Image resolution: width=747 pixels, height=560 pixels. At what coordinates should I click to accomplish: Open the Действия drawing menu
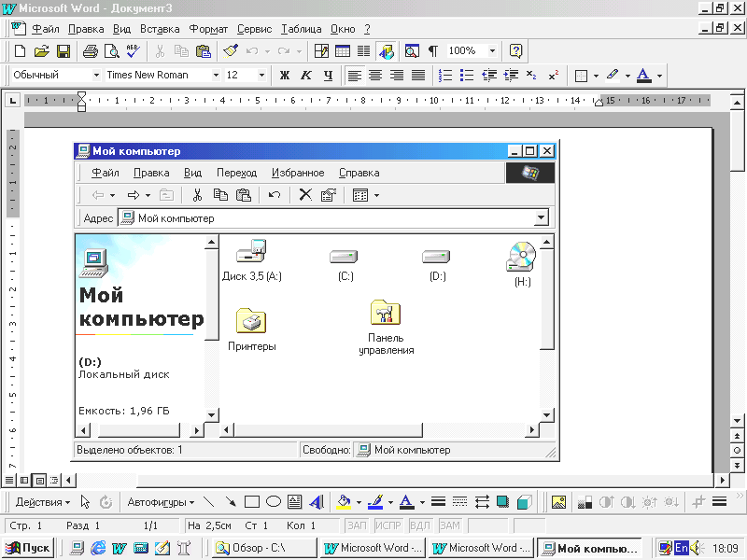(42, 502)
